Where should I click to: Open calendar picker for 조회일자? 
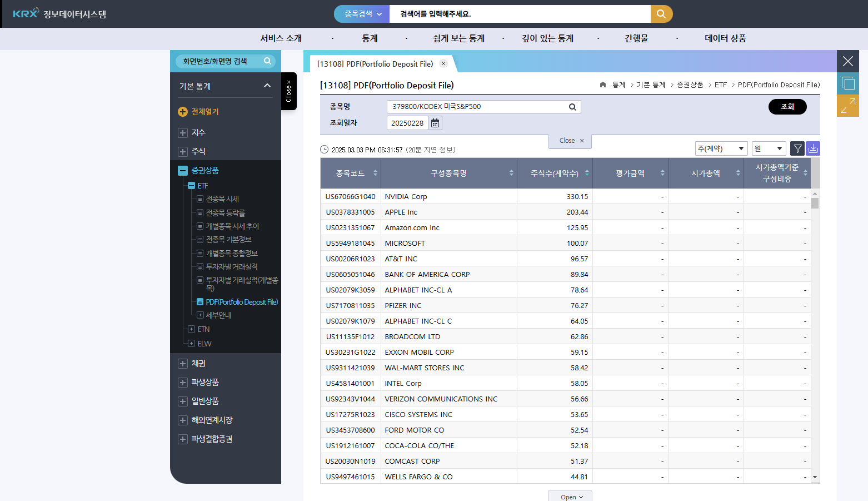click(435, 123)
